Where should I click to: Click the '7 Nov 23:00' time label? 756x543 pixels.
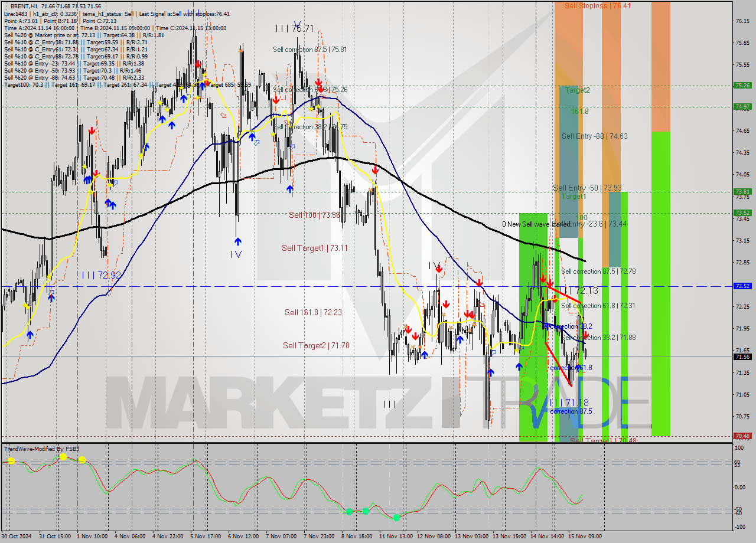318,536
